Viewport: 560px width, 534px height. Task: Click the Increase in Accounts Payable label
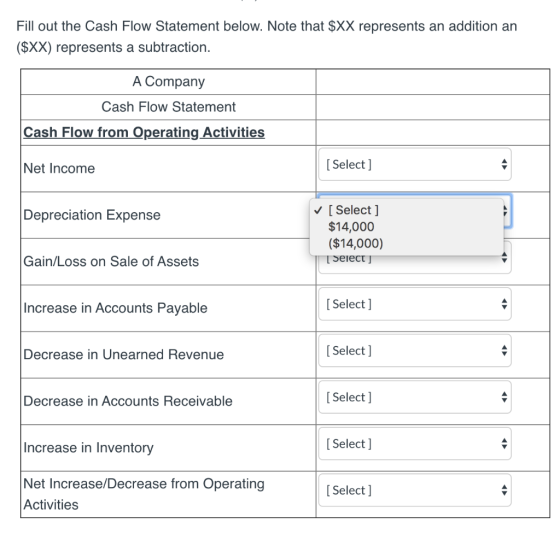pyautogui.click(x=115, y=308)
